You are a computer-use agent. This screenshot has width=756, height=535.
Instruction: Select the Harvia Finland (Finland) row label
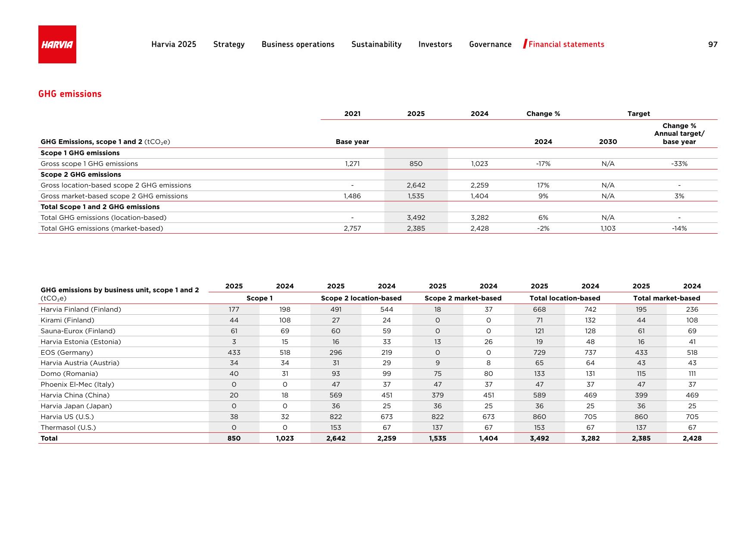[x=81, y=310]
